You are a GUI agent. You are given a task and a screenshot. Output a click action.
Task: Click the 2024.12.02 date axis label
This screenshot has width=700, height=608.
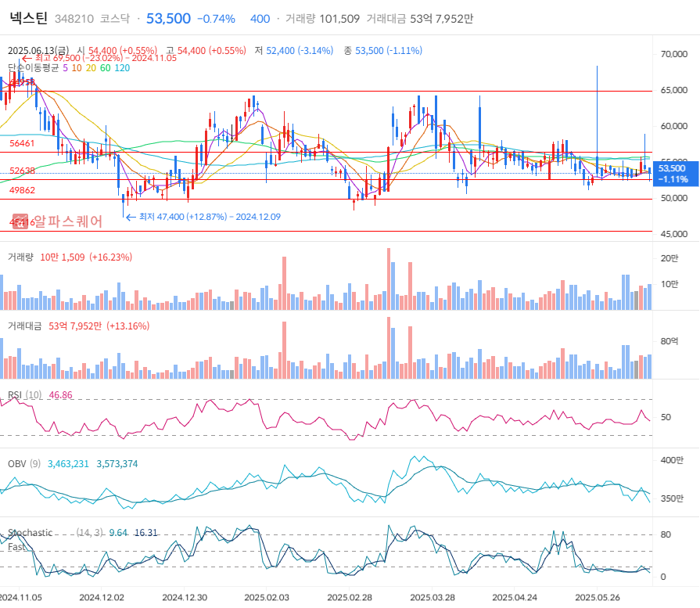(x=102, y=598)
